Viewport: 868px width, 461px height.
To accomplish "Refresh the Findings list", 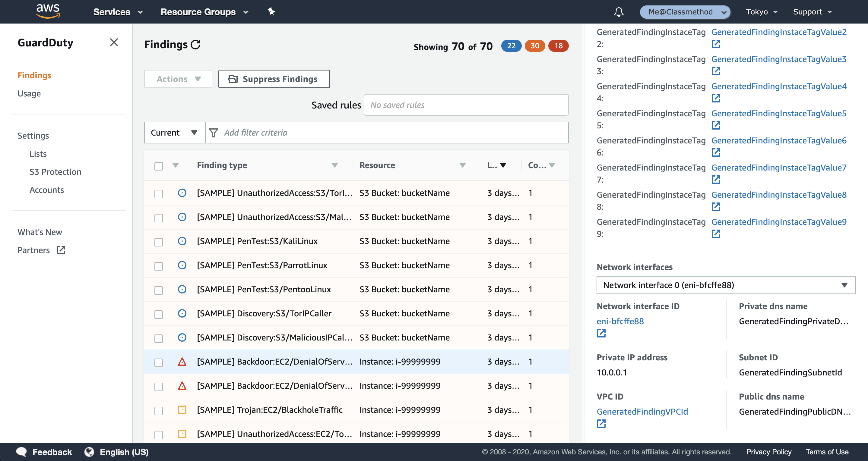I will point(196,45).
